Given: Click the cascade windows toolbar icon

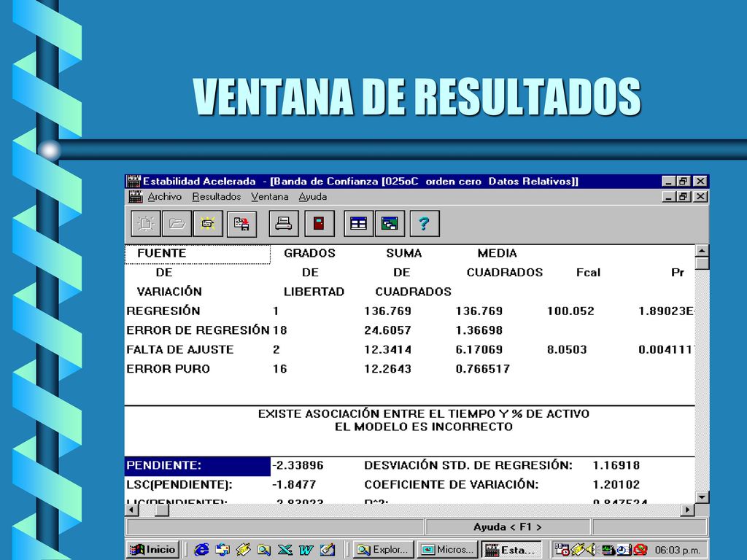Looking at the screenshot, I should tap(390, 223).
